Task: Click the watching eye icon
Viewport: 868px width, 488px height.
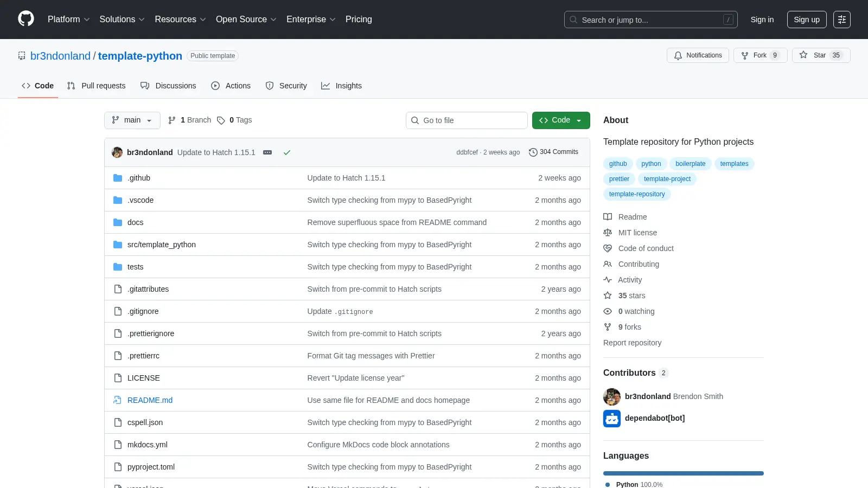Action: tap(608, 311)
